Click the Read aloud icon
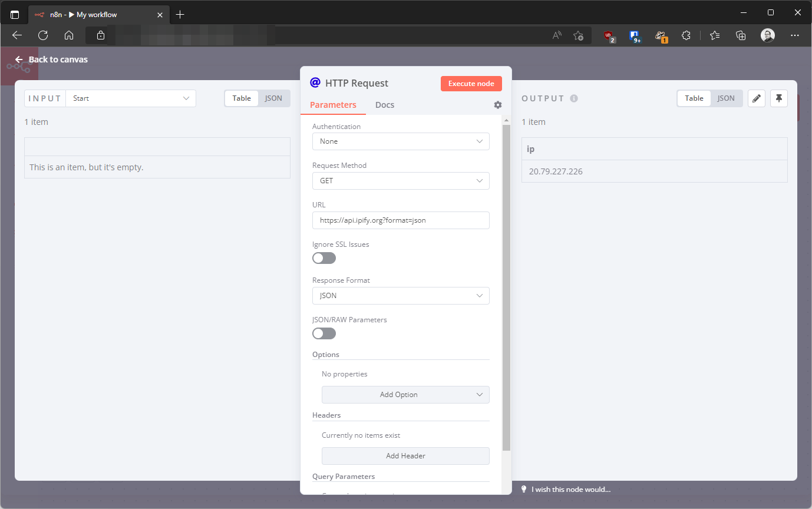Screen dimensions: 812x509 click(x=557, y=35)
